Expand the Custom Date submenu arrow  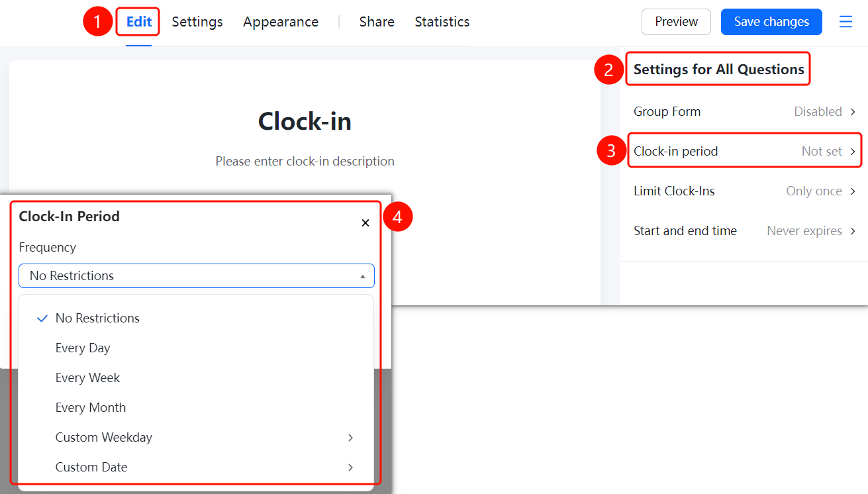coord(350,468)
